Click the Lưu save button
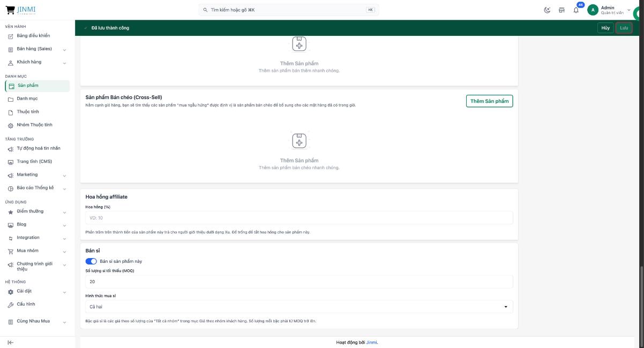The height and width of the screenshot is (348, 644). pyautogui.click(x=624, y=28)
